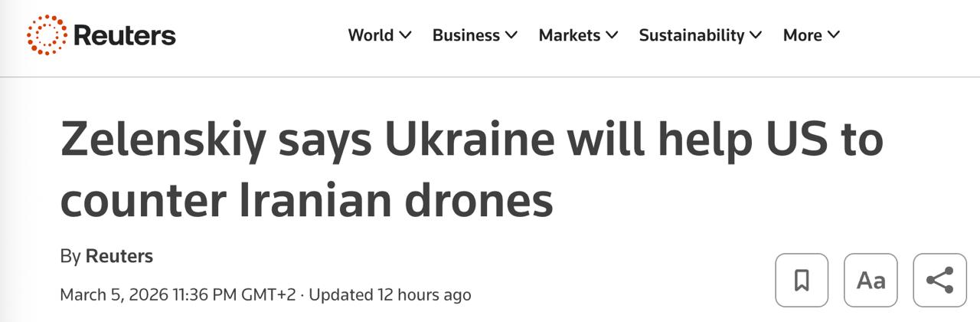Expand the chevron beside Business

(511, 35)
